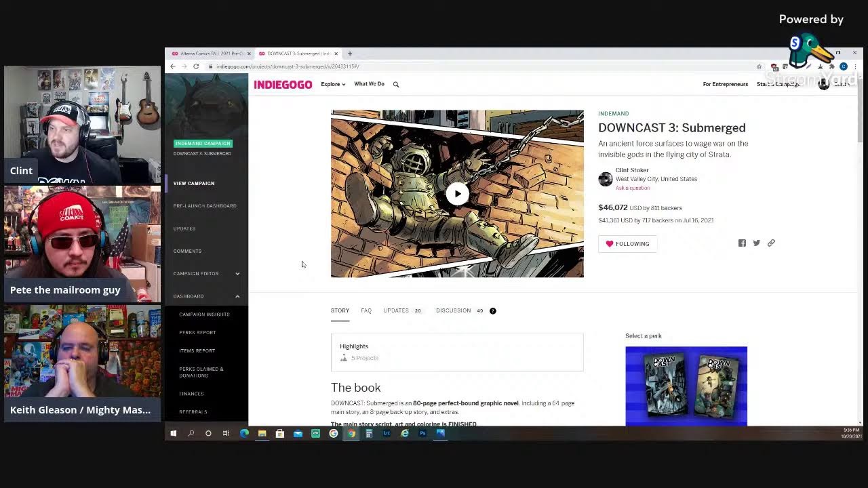Share campaign via Facebook icon
868x488 pixels.
pos(742,243)
